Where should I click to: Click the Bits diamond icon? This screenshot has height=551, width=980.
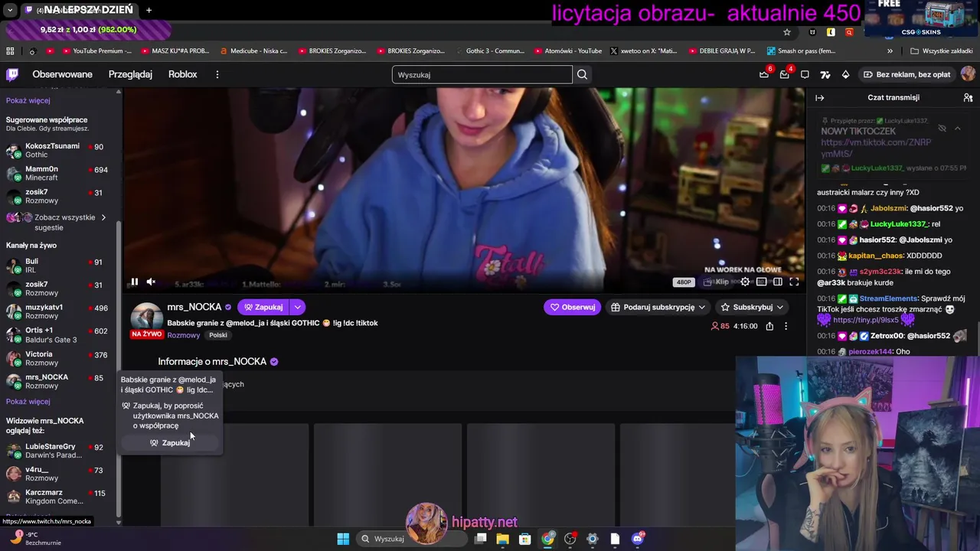(x=845, y=74)
